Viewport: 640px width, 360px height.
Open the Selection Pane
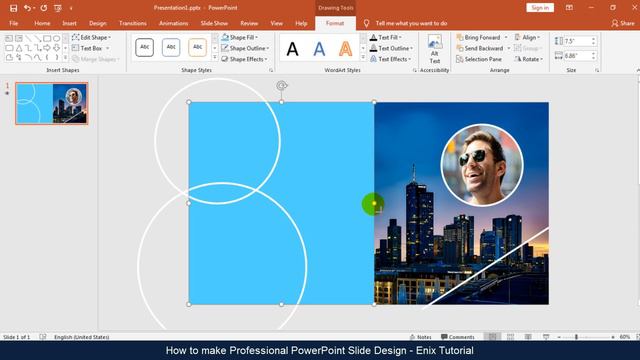(x=478, y=59)
